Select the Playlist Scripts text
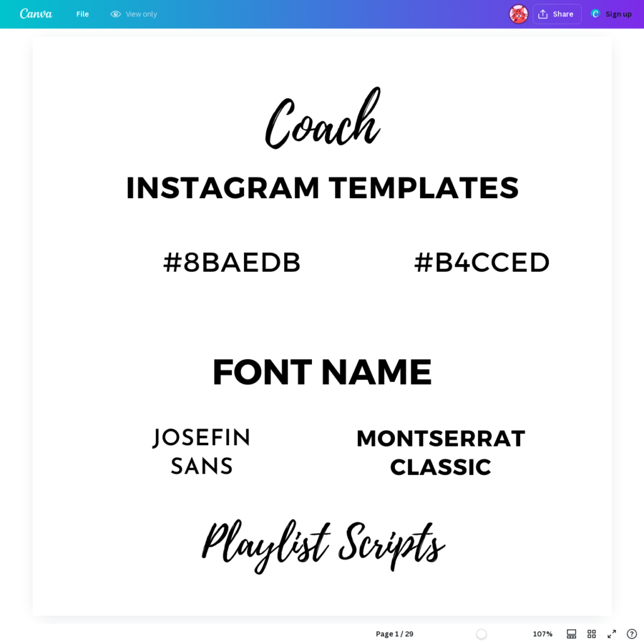 (x=323, y=547)
